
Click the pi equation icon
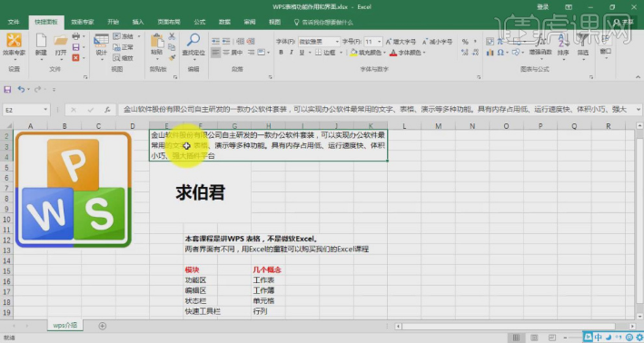click(500, 42)
